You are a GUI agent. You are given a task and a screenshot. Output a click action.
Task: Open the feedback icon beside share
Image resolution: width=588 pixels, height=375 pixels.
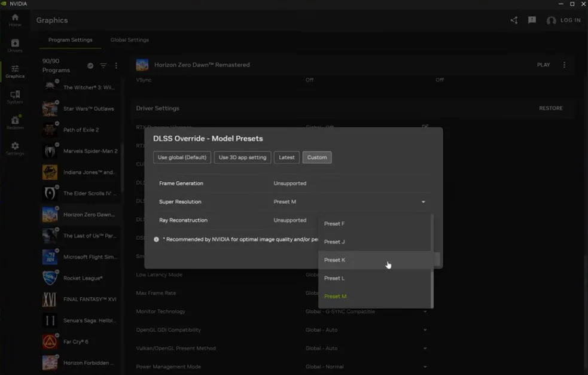coord(532,20)
